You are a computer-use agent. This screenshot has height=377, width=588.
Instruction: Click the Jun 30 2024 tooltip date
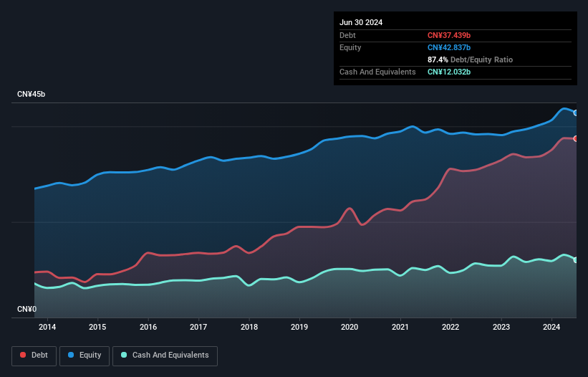pyautogui.click(x=361, y=22)
